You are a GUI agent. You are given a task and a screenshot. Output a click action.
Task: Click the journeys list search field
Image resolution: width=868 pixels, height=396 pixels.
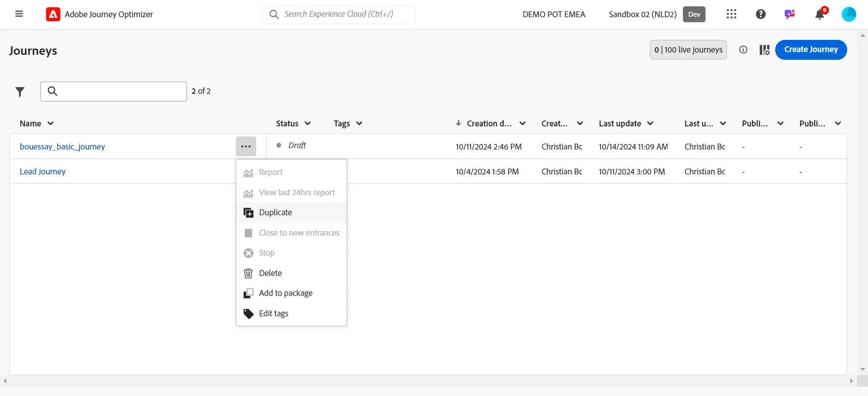(114, 92)
